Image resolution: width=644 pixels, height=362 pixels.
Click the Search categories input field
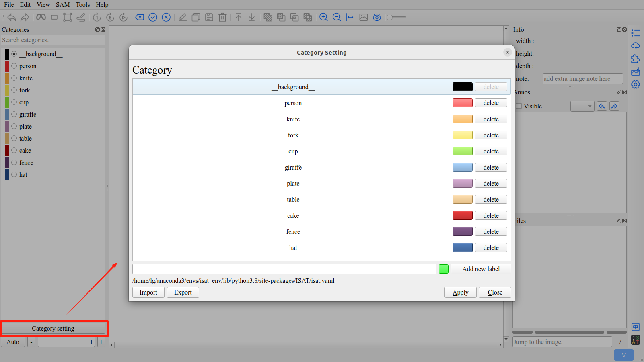(53, 40)
